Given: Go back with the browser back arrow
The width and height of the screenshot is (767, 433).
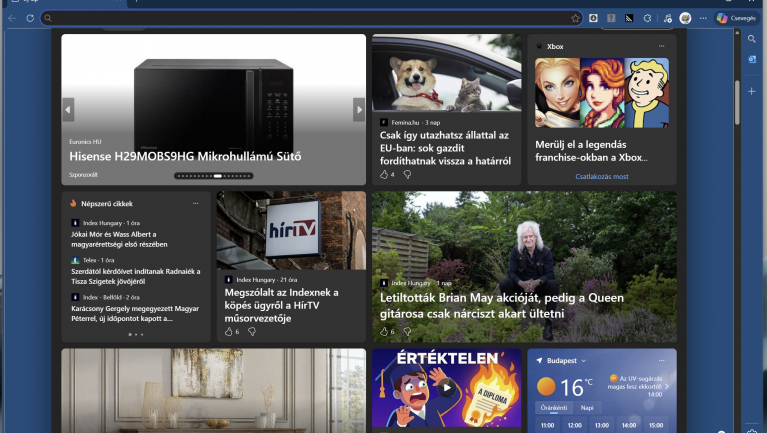Looking at the screenshot, I should [12, 18].
